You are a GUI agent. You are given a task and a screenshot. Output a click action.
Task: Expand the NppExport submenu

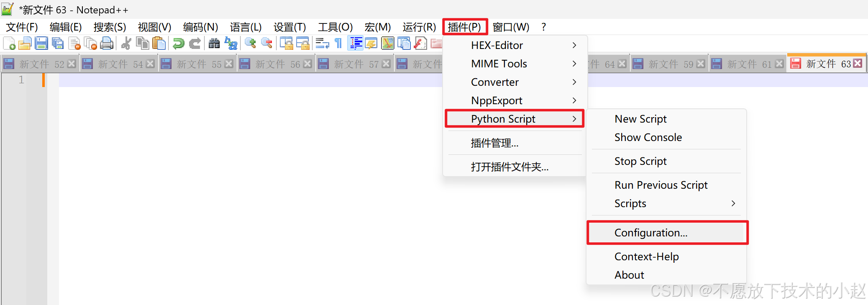(x=515, y=100)
